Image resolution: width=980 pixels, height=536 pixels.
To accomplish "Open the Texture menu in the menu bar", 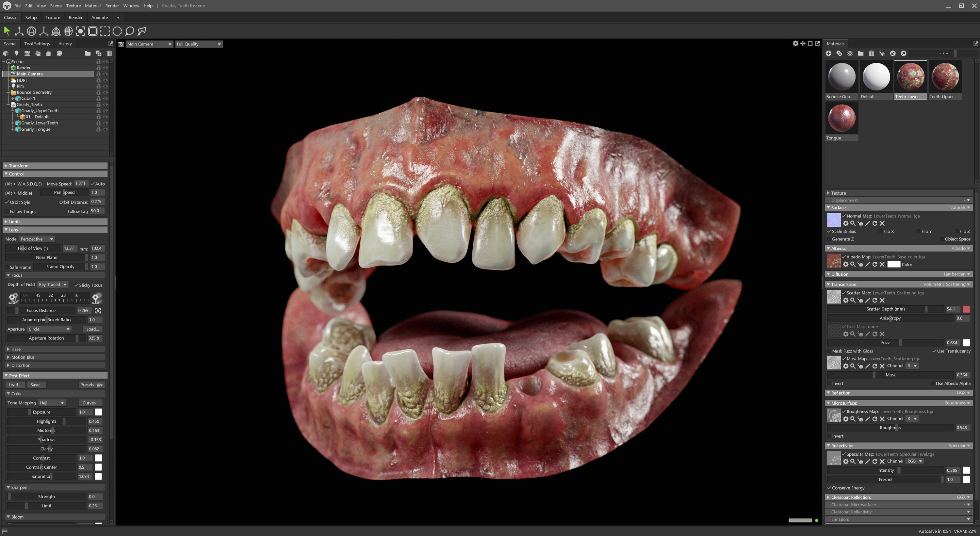I will pyautogui.click(x=73, y=6).
